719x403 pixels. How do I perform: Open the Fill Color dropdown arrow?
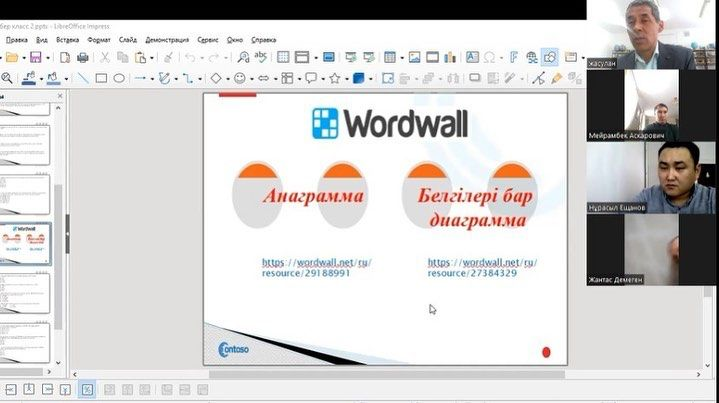coord(66,79)
